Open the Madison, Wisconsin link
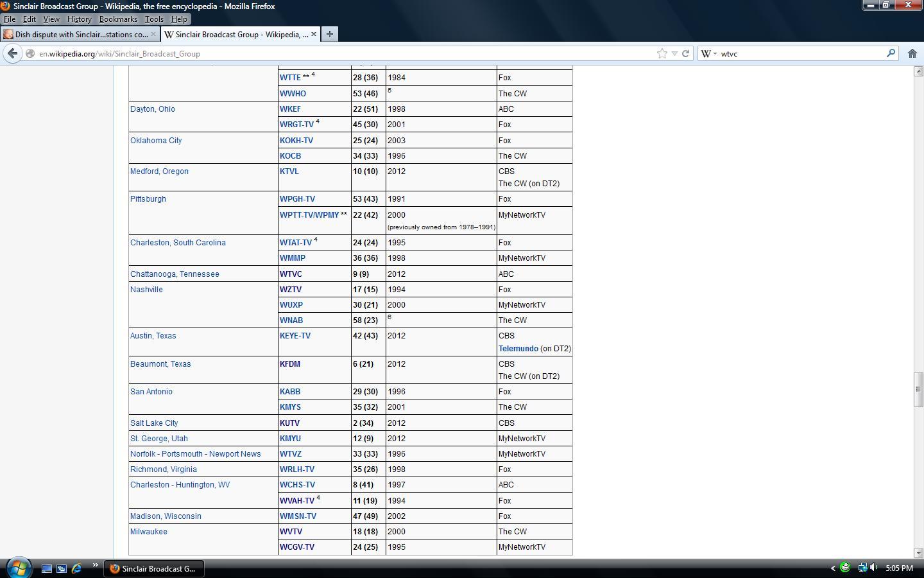 pos(166,516)
